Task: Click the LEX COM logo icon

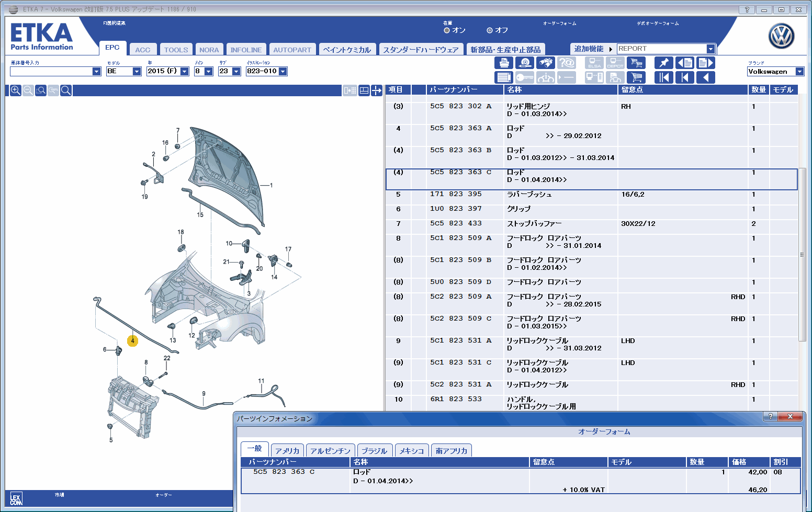Action: tap(16, 499)
